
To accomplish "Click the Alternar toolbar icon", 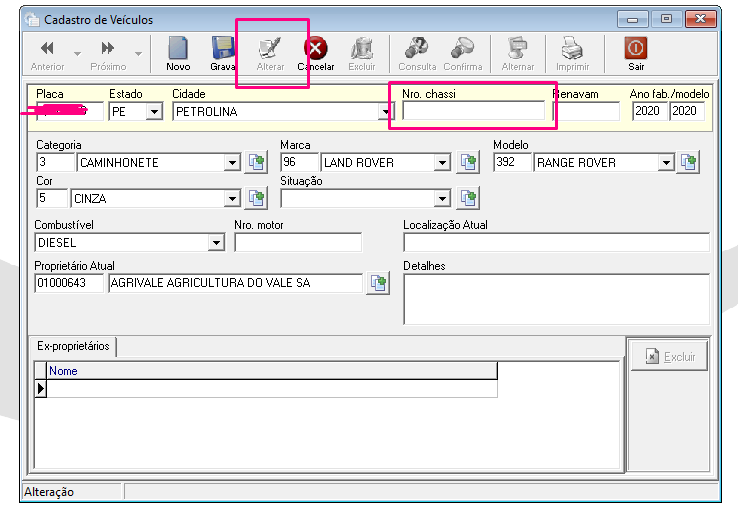I will [518, 55].
